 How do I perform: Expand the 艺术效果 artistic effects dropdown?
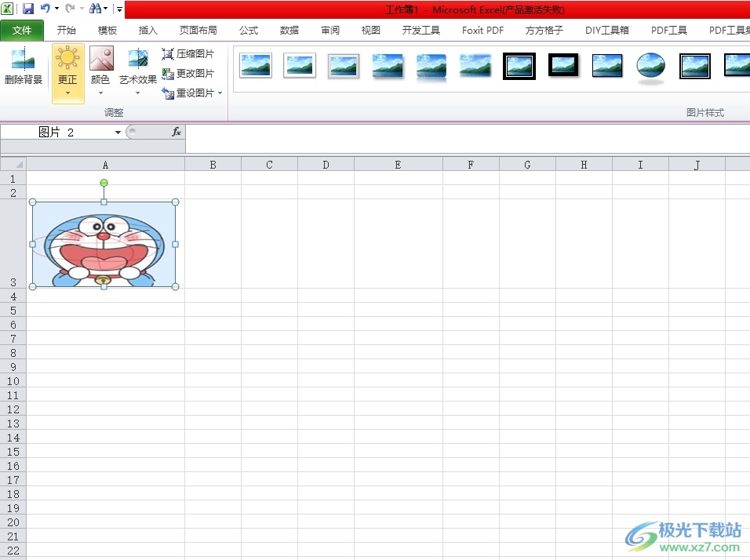(x=138, y=93)
